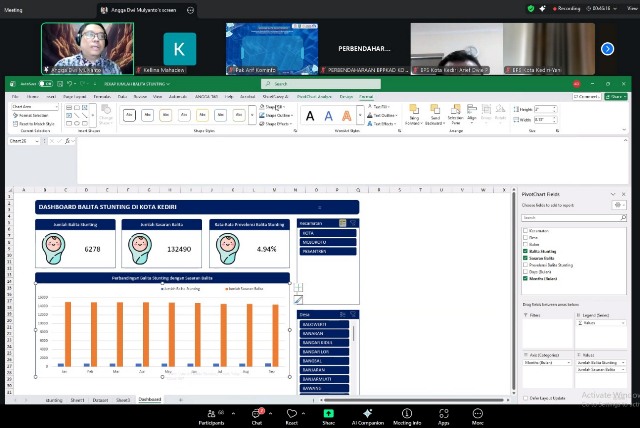Switch to the Dataset sheet tab

pyautogui.click(x=99, y=399)
